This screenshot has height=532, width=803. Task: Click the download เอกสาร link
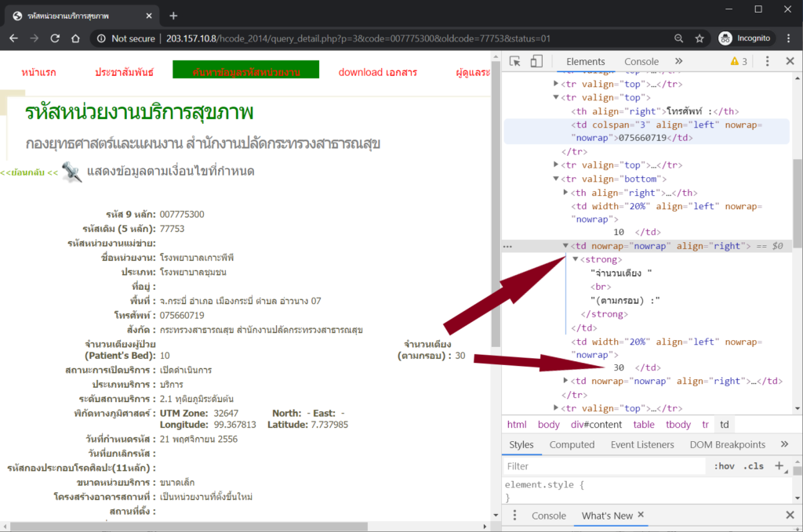click(x=377, y=72)
